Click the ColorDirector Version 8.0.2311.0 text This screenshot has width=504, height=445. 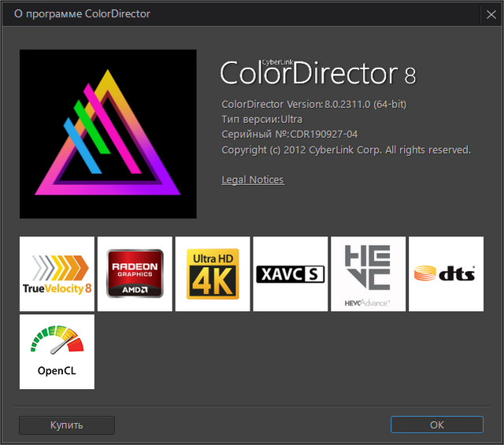313,104
